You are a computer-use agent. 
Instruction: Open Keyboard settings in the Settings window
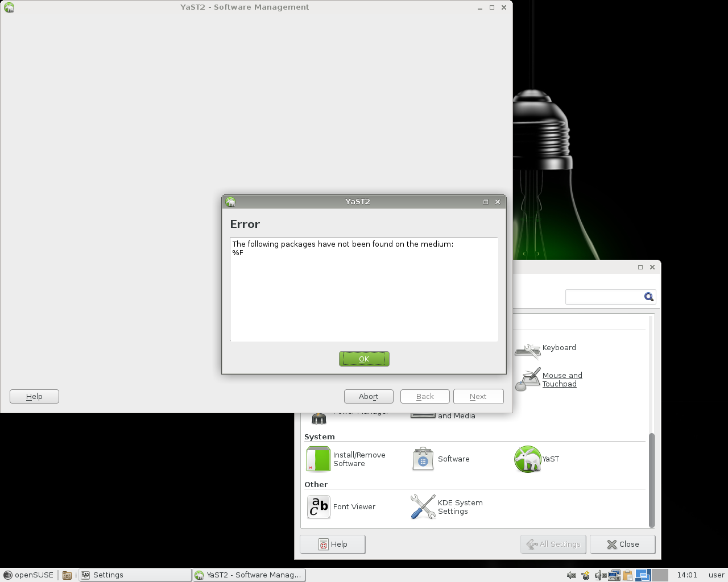coord(546,349)
